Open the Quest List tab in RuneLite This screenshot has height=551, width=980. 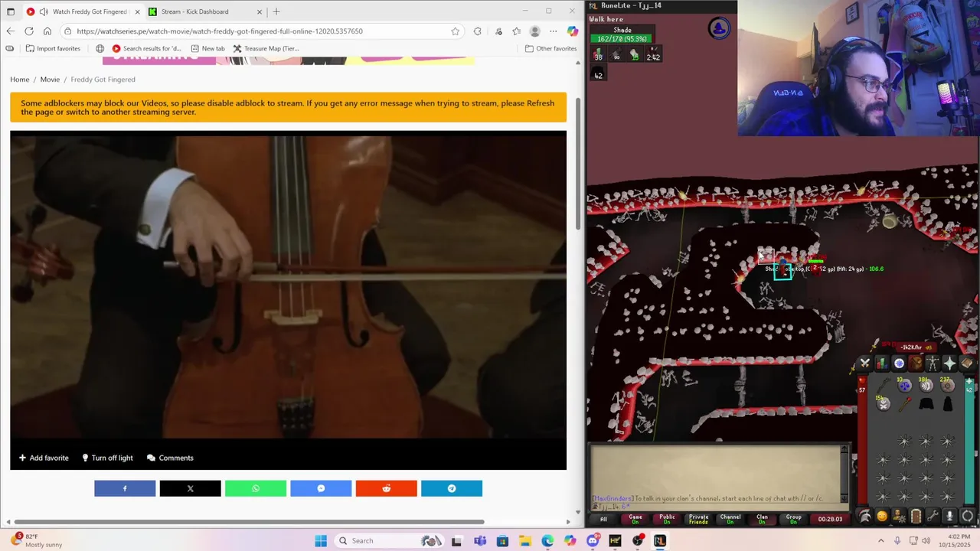[899, 362]
